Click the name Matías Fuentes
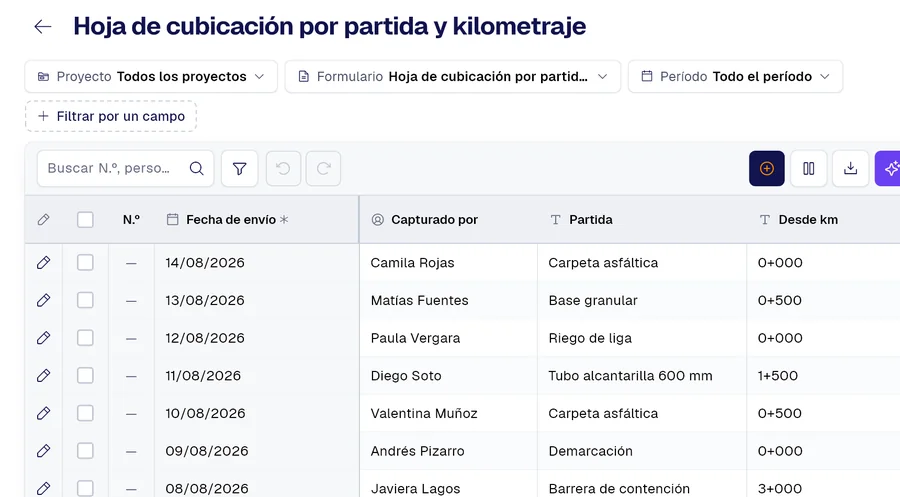 (x=420, y=300)
